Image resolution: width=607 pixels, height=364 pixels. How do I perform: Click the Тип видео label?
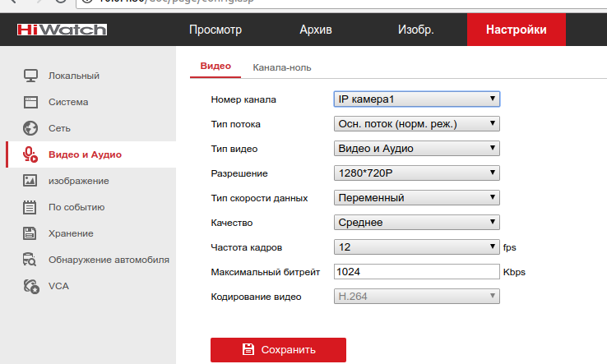[x=234, y=149]
